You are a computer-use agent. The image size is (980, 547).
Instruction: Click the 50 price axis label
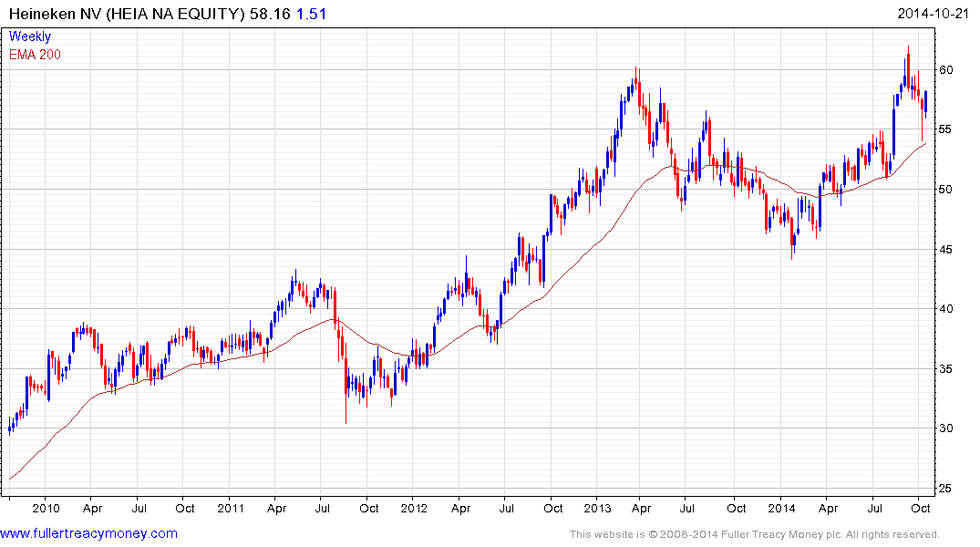(x=946, y=190)
